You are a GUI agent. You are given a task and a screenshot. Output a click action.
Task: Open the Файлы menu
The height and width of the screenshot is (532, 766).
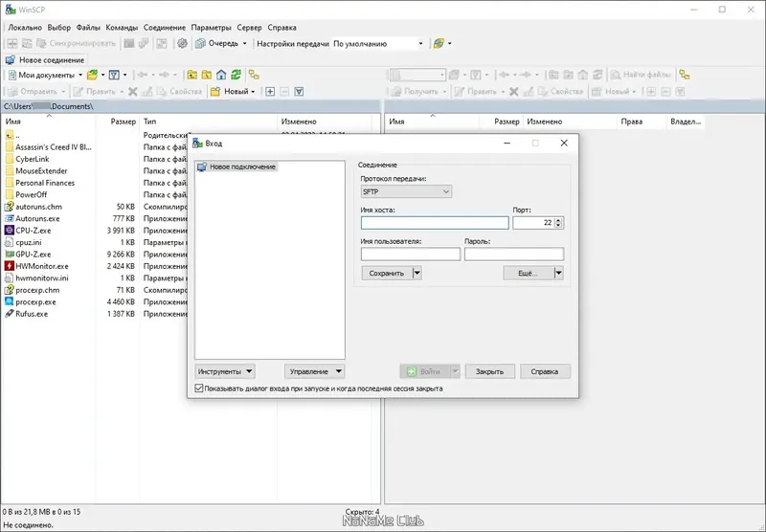tap(88, 28)
